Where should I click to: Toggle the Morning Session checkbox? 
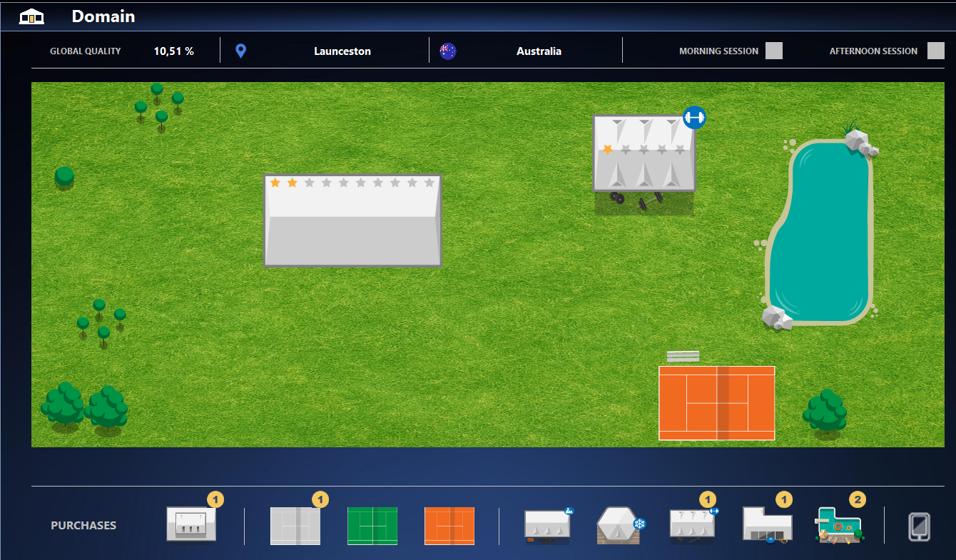coord(774,51)
